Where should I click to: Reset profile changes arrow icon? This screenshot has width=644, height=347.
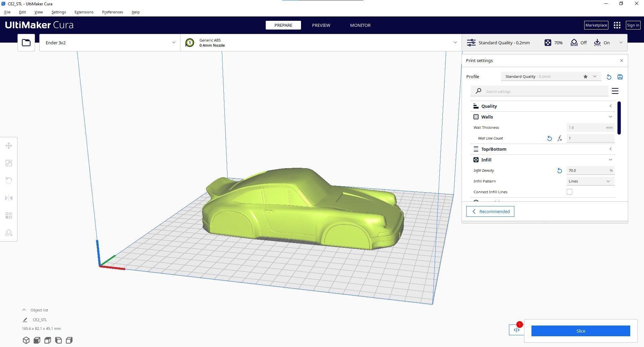click(609, 77)
